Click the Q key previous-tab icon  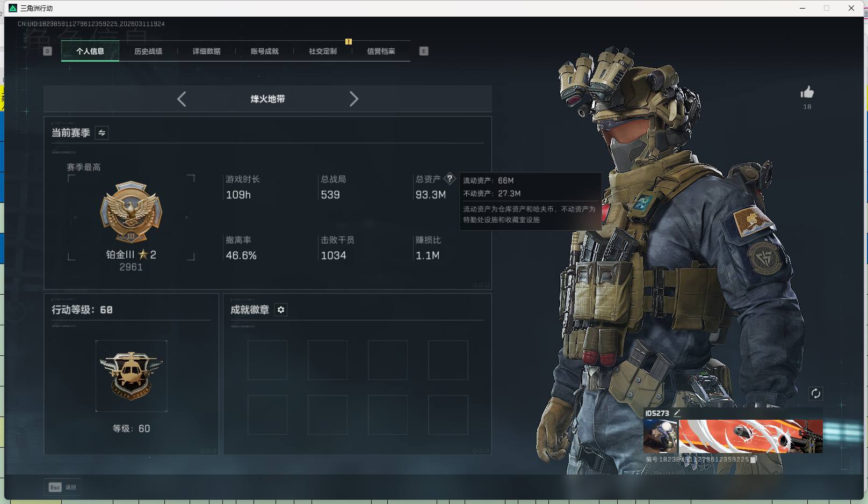[x=47, y=51]
